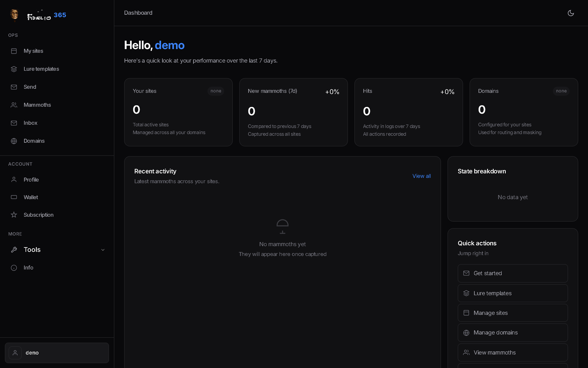Click the performance over last 7 days sentence
This screenshot has height=368, width=588.
(201, 61)
